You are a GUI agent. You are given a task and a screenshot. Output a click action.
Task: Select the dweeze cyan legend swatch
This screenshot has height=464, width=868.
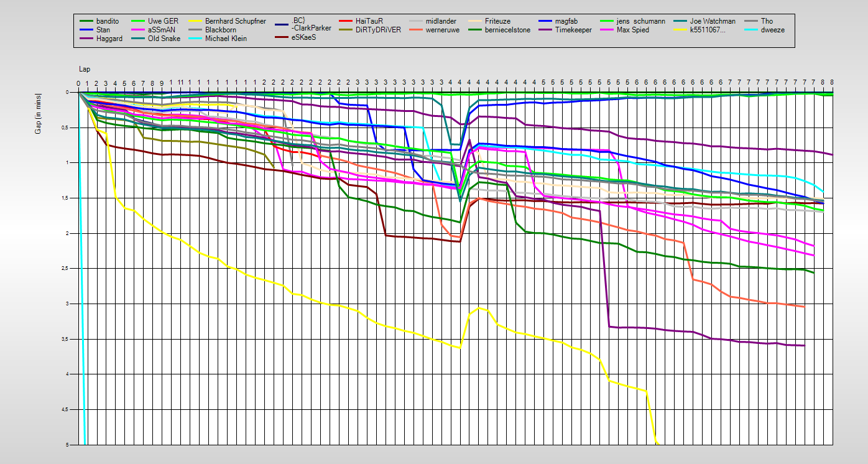(x=749, y=30)
